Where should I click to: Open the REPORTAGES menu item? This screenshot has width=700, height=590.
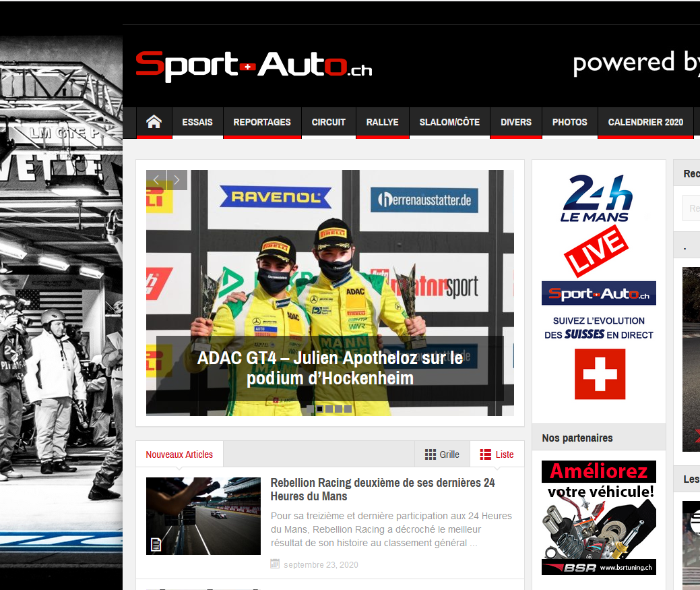tap(262, 122)
